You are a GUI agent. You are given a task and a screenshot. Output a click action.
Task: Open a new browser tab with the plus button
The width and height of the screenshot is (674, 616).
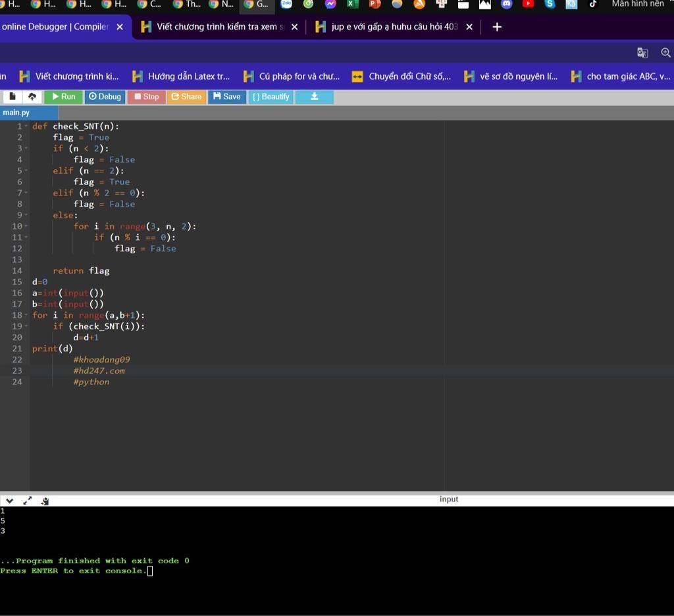(497, 26)
